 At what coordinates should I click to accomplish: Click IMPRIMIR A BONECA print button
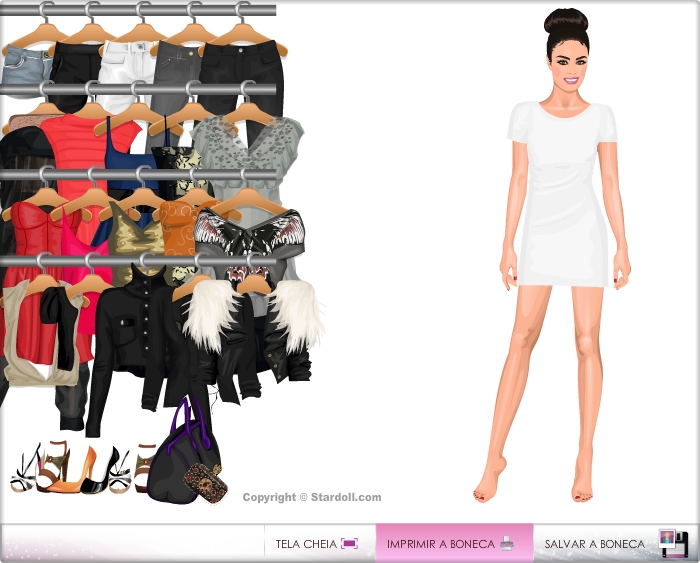tap(454, 543)
